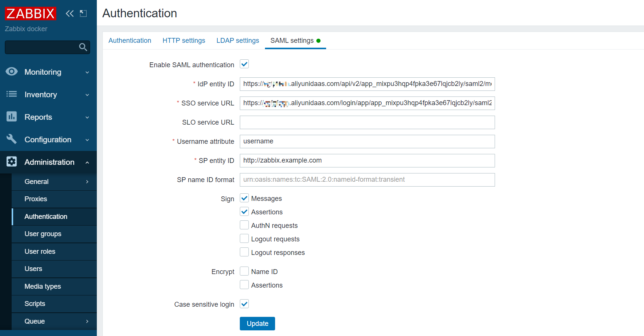
Task: Expand the Queue submenu arrow
Action: [87, 321]
